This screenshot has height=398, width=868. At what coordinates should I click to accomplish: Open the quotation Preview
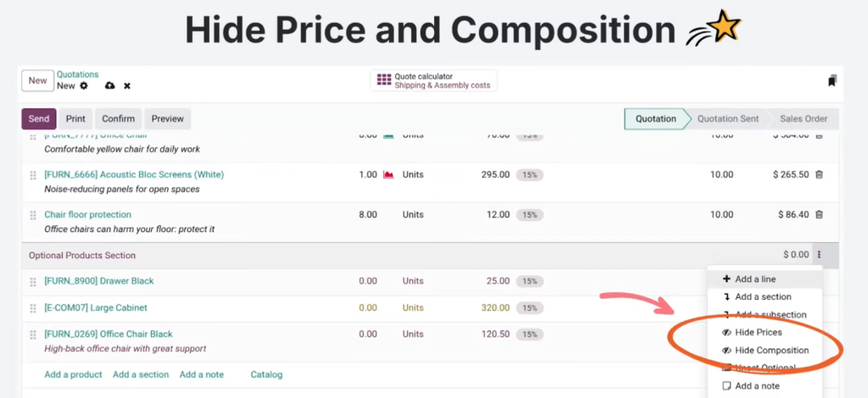pos(168,119)
